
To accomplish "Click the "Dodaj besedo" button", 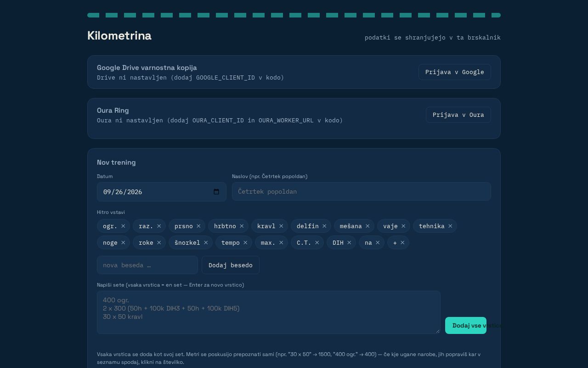I will [x=231, y=265].
